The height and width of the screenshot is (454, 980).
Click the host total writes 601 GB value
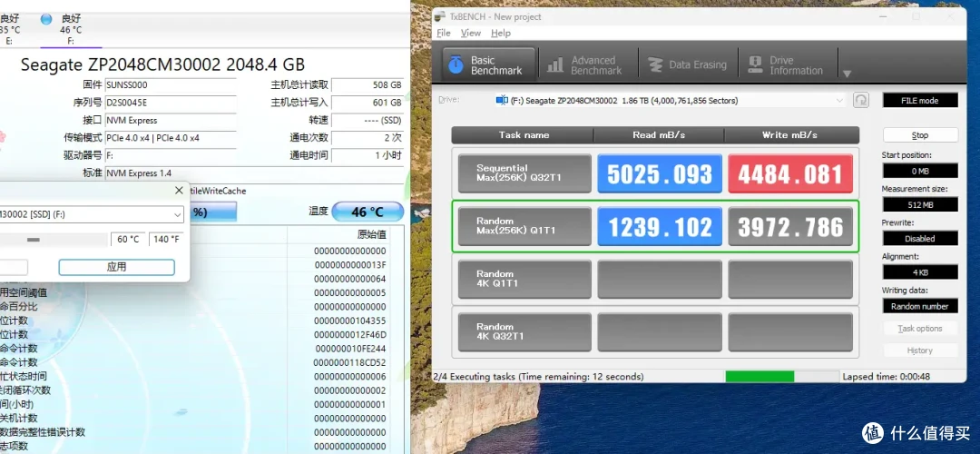(367, 103)
